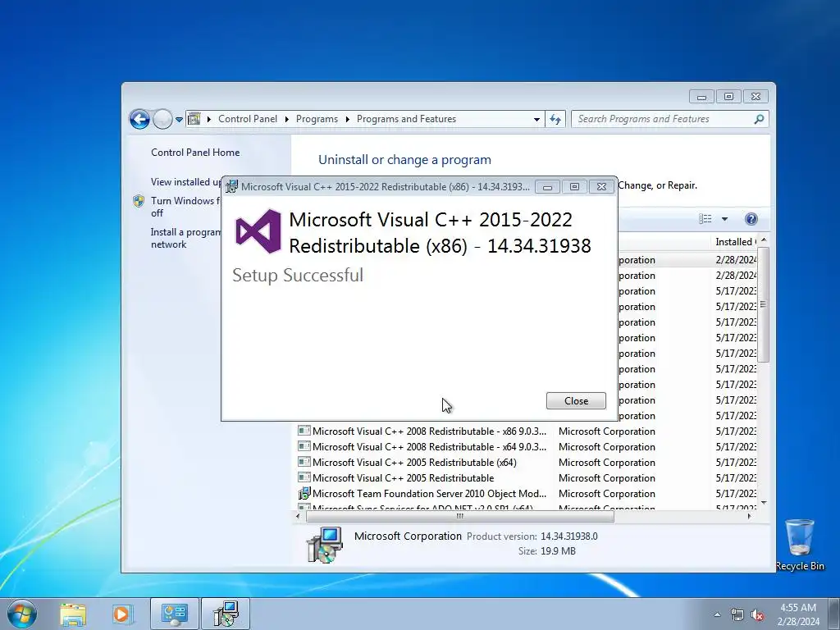
Task: Open help with the question mark icon
Action: pyautogui.click(x=751, y=218)
